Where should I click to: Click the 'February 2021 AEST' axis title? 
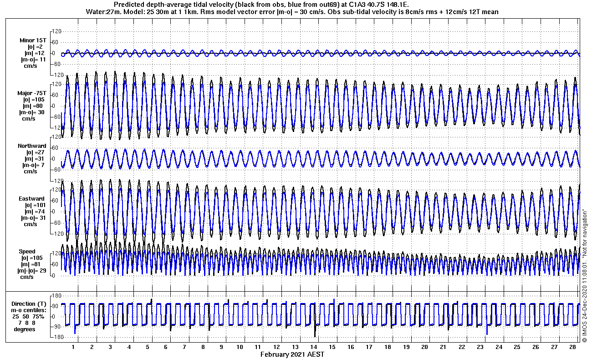click(x=292, y=354)
